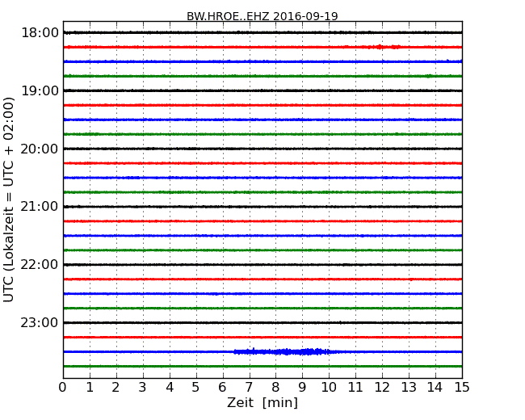The height and width of the screenshot is (420, 525).
Task: Click x-axis tick label 9
Action: (x=302, y=388)
